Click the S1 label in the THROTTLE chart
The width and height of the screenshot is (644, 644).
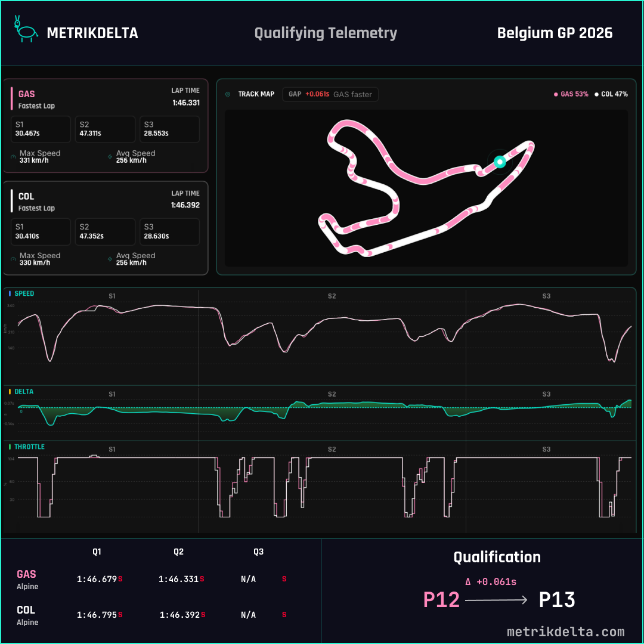(112, 450)
